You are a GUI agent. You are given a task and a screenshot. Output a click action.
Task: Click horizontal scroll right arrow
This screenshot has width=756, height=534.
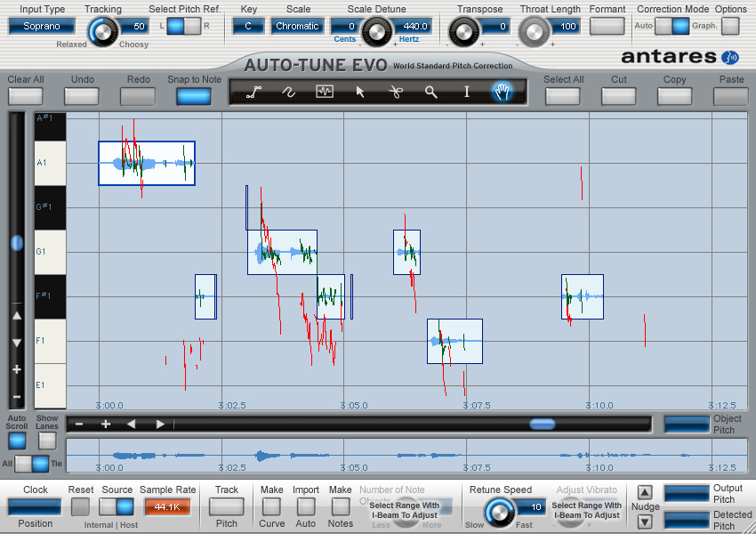point(160,424)
